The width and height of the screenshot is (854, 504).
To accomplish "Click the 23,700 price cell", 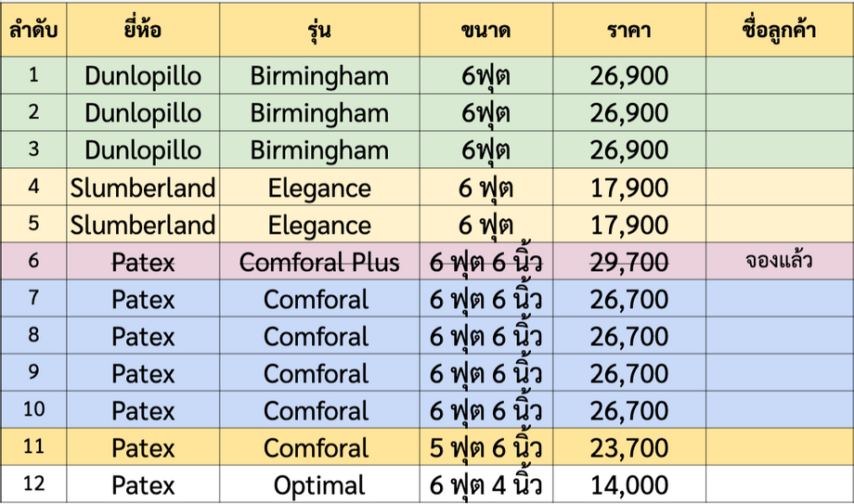I will 629,446.
